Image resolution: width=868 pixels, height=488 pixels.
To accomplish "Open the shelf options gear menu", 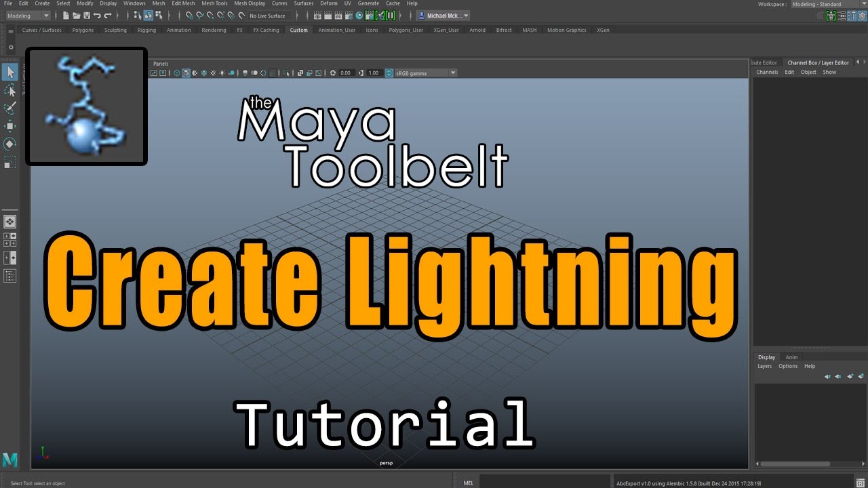I will (x=11, y=47).
